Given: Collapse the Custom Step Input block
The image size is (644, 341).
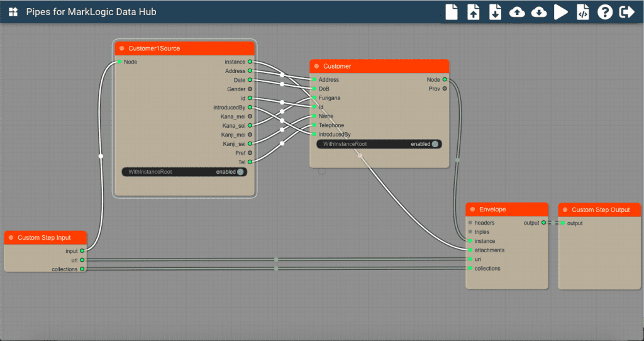Looking at the screenshot, I should (11, 238).
